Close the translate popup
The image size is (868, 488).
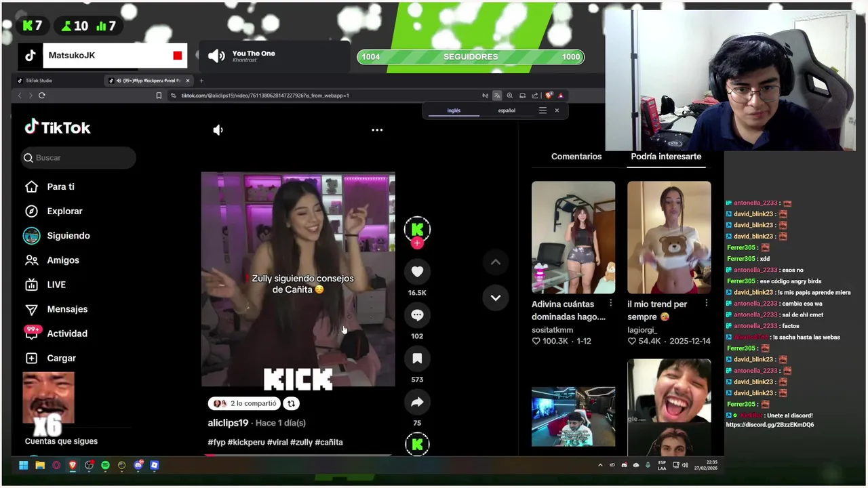557,110
